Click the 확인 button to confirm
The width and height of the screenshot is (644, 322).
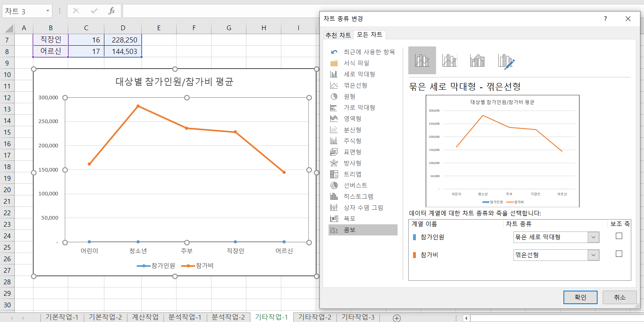[580, 297]
